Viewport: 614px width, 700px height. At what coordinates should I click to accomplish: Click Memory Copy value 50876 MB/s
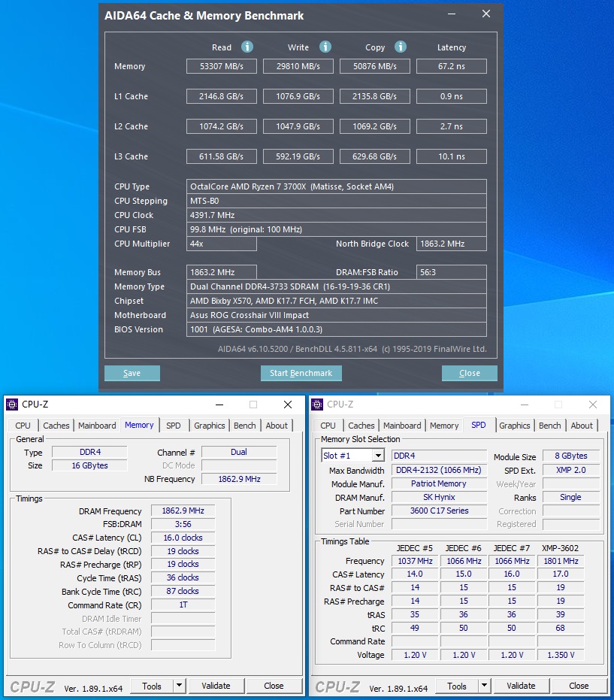pyautogui.click(x=375, y=66)
